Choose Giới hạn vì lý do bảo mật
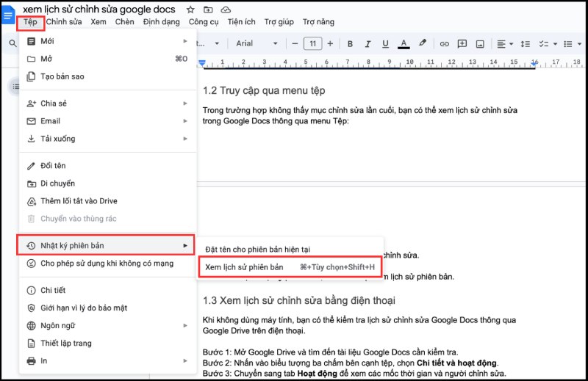Screen dimensions: 588x381 108,308
